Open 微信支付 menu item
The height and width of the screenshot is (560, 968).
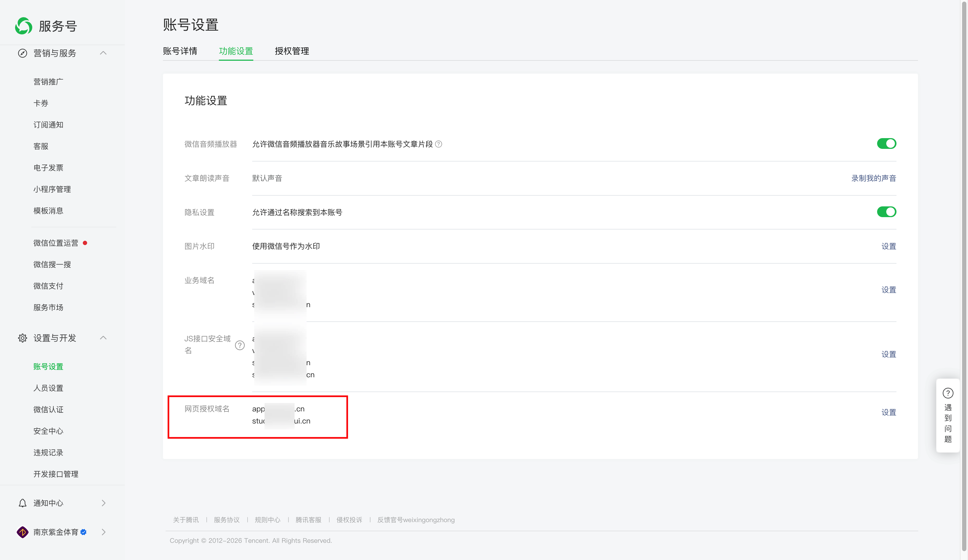click(48, 286)
